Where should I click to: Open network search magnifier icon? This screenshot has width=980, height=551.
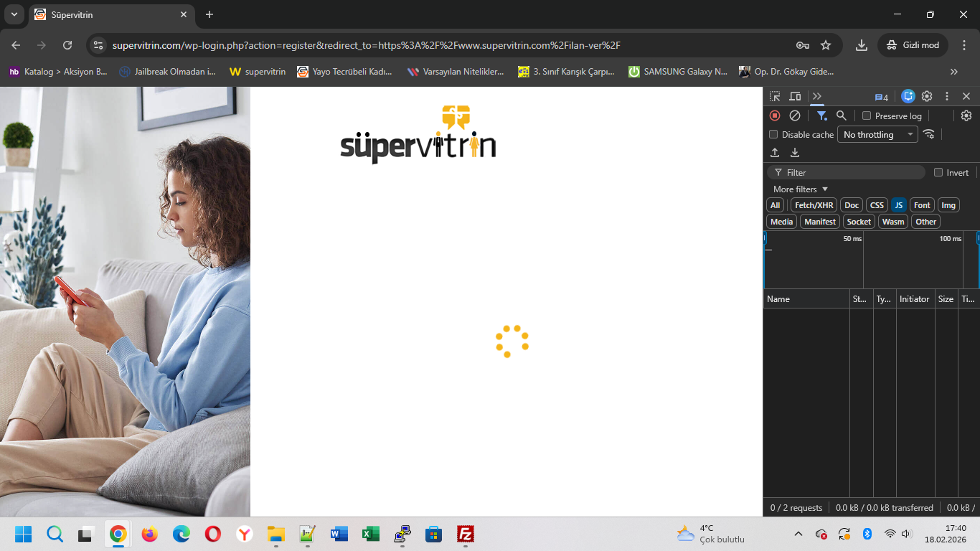(x=842, y=116)
